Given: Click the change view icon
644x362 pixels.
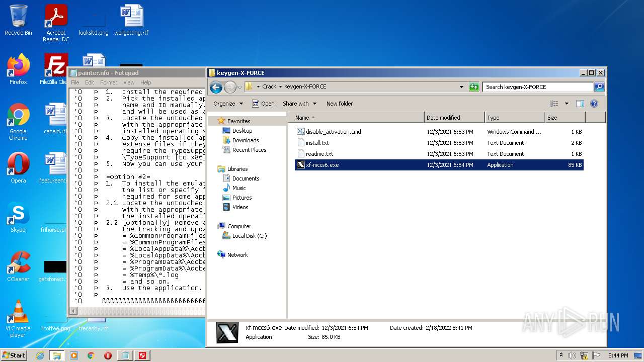Looking at the screenshot, I should click(x=554, y=104).
